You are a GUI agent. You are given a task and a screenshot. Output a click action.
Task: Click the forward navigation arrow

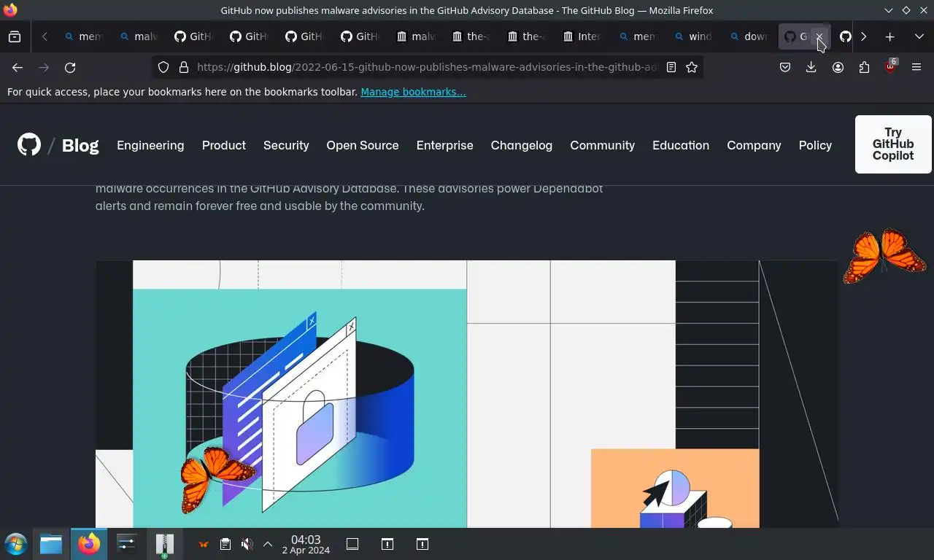[x=44, y=67]
